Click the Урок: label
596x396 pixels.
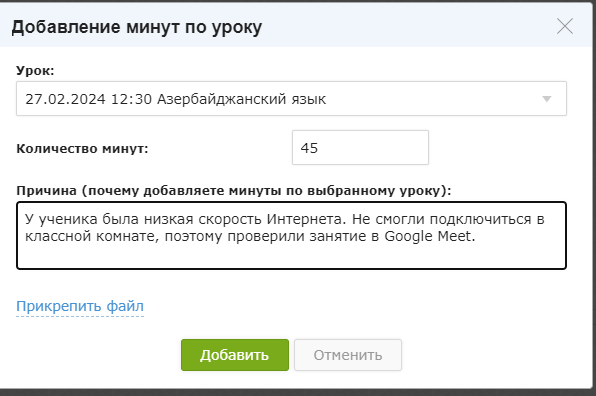tap(35, 71)
